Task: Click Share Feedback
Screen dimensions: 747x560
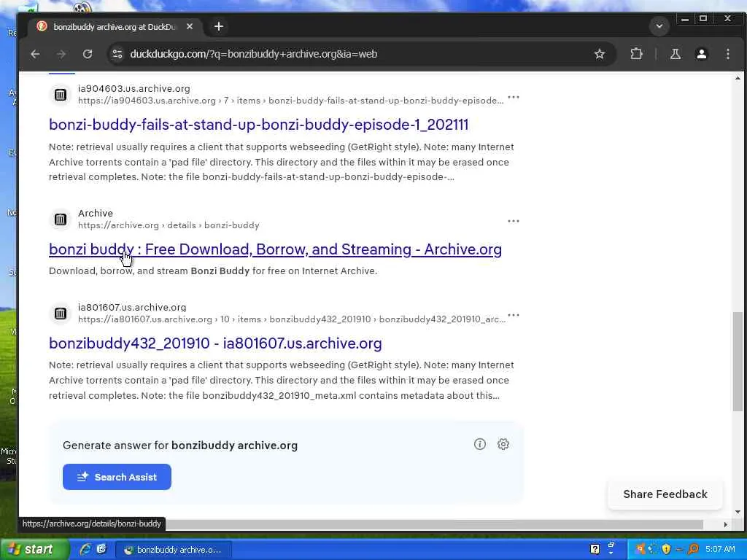Action: point(665,494)
